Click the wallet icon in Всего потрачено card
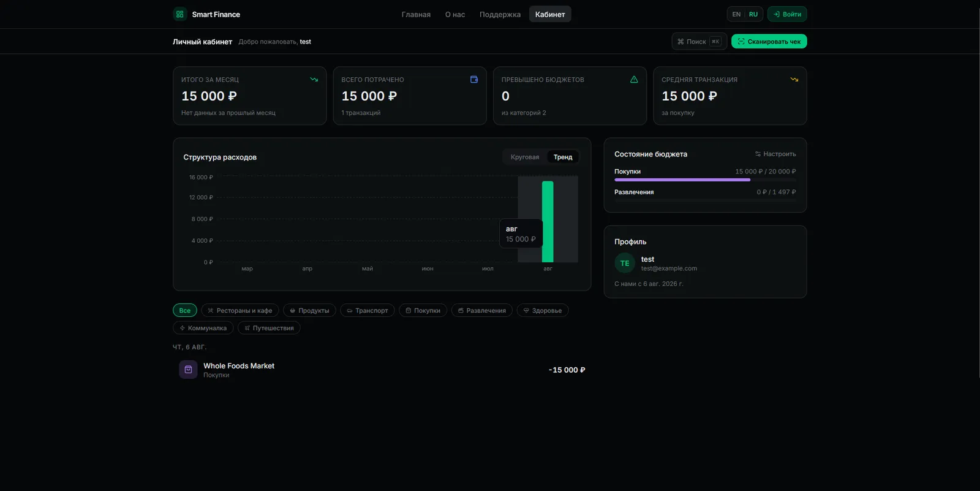Image resolution: width=980 pixels, height=491 pixels. [x=474, y=80]
